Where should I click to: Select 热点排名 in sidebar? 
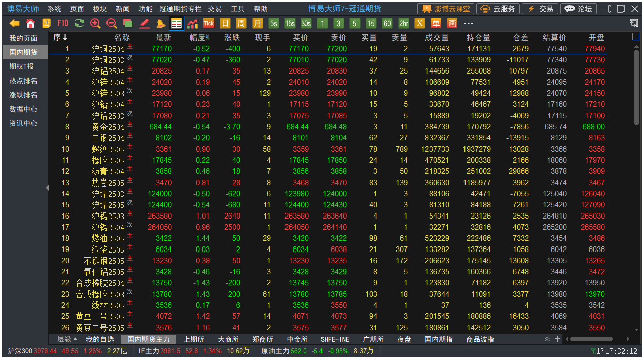point(23,81)
